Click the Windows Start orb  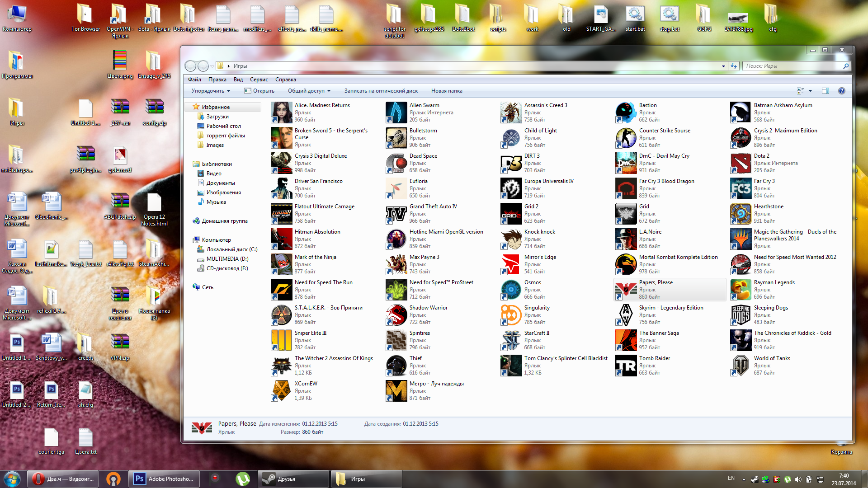click(12, 479)
